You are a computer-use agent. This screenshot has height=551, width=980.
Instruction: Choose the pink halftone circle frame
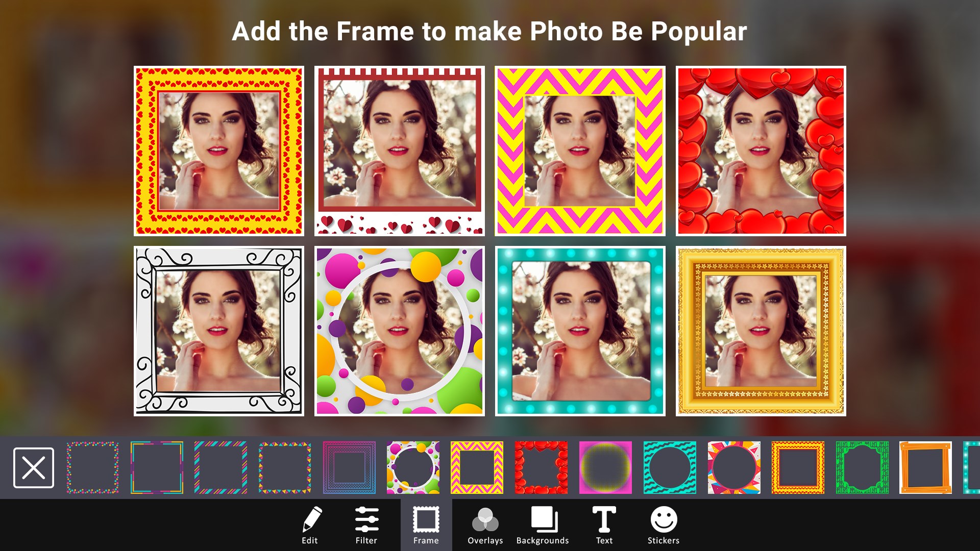pyautogui.click(x=605, y=468)
